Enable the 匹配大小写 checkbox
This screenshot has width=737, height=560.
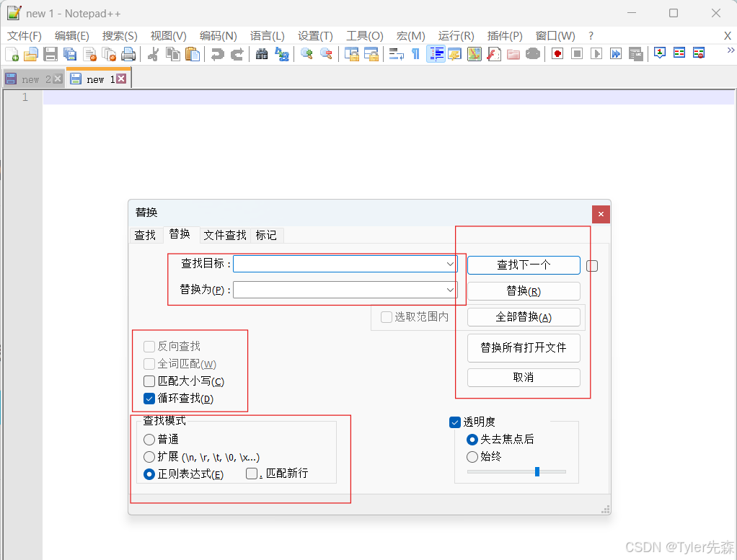[x=149, y=381]
